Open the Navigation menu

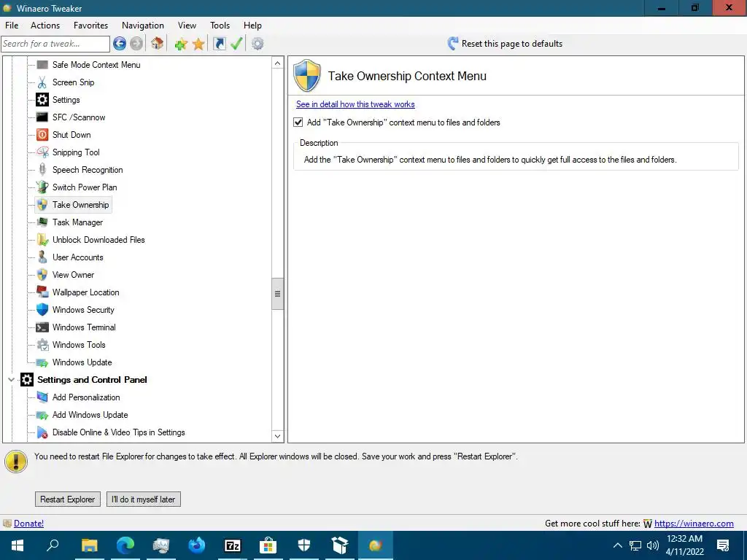pos(143,26)
